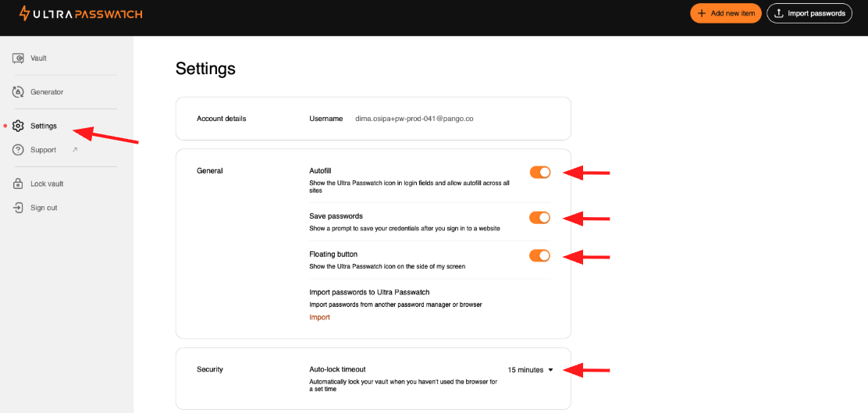Click the import from another password manager text
Image resolution: width=868 pixels, height=413 pixels.
coord(395,304)
